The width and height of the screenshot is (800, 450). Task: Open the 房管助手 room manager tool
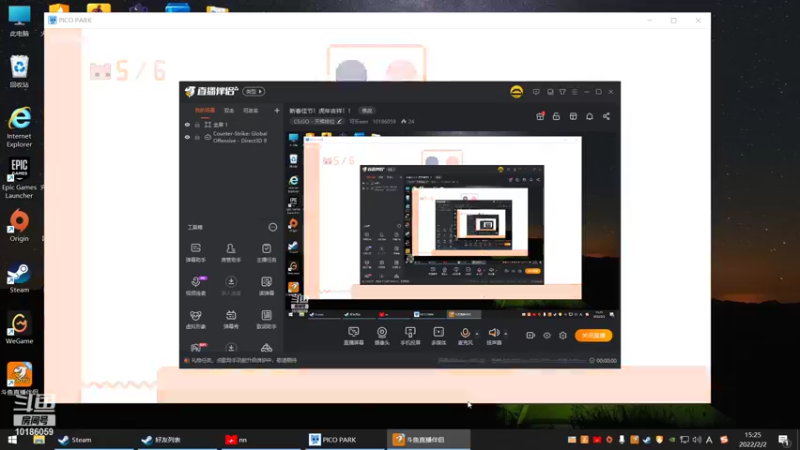pos(231,253)
